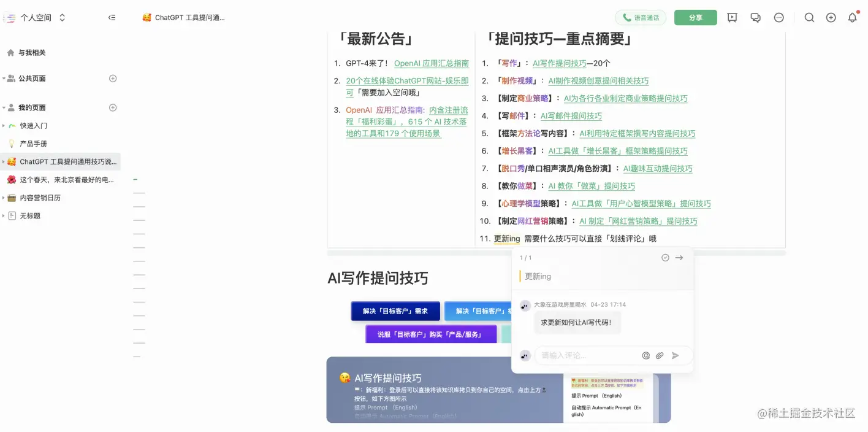Click comment text 求更新如何让AI写代码
This screenshot has width=868, height=432.
tap(576, 322)
